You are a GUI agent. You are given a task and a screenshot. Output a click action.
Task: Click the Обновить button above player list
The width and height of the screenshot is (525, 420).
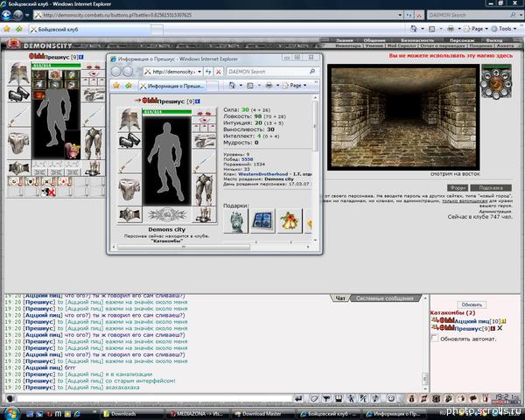[x=472, y=304]
